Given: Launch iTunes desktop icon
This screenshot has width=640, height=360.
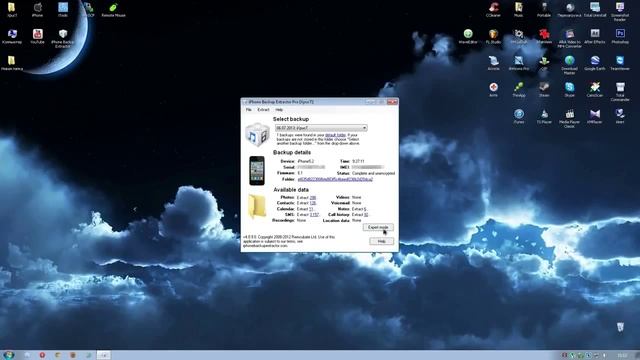Looking at the screenshot, I should point(519,116).
